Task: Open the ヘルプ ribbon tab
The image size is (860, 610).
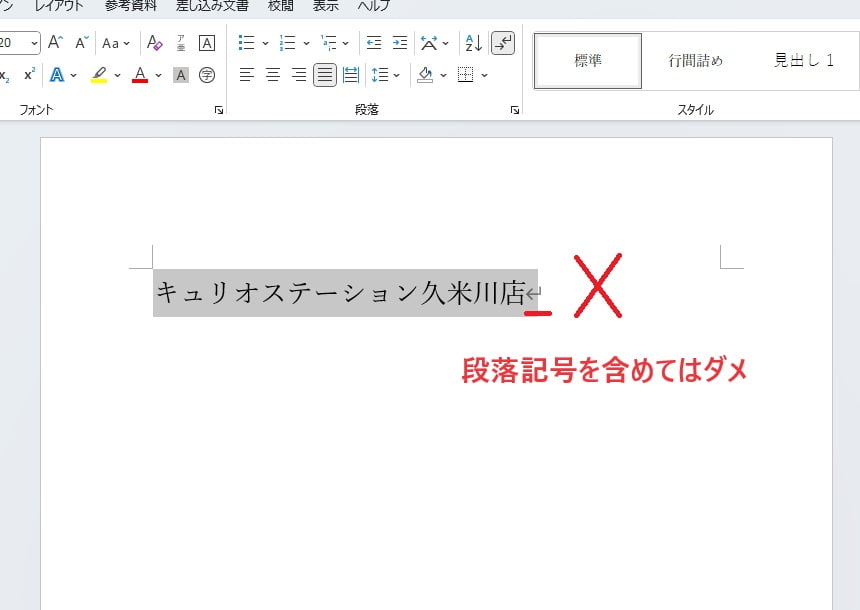Action: [374, 6]
